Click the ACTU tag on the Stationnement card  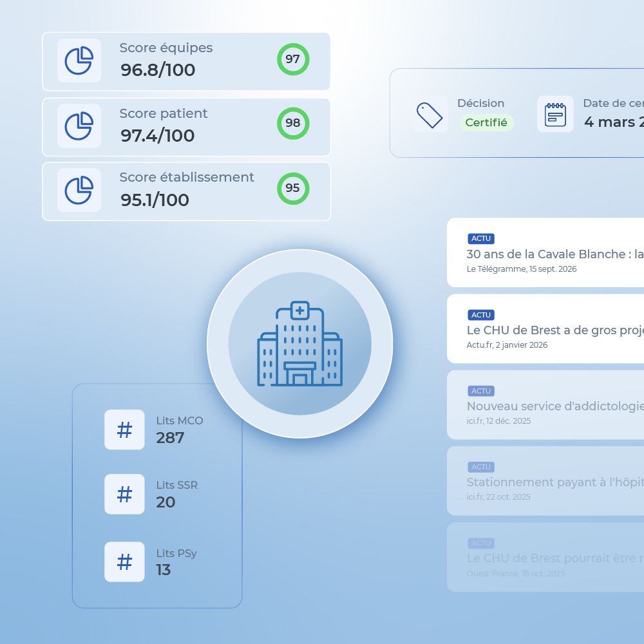click(x=481, y=467)
